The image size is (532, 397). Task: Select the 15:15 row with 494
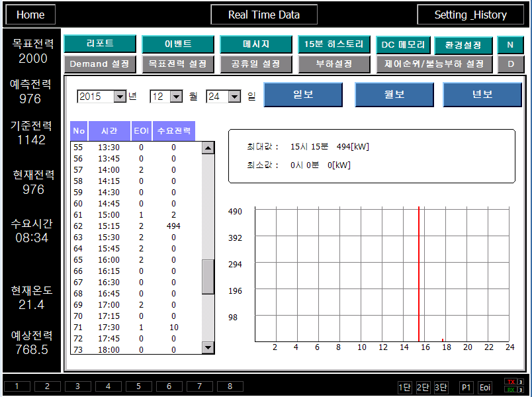tap(136, 226)
